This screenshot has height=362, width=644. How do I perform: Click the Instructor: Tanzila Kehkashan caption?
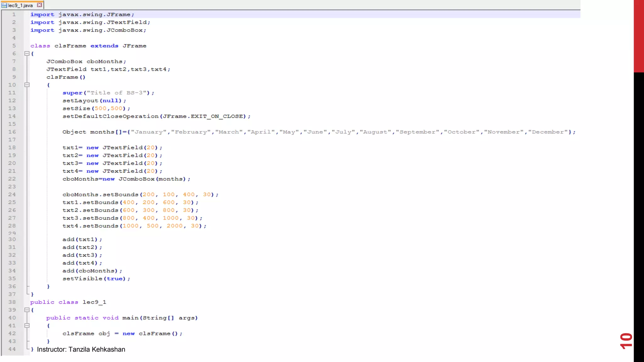(x=81, y=349)
